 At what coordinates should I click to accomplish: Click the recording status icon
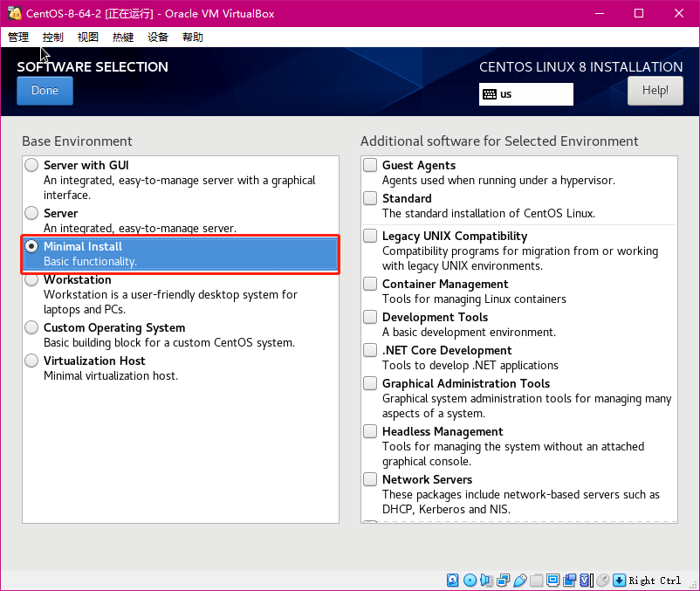pos(570,581)
